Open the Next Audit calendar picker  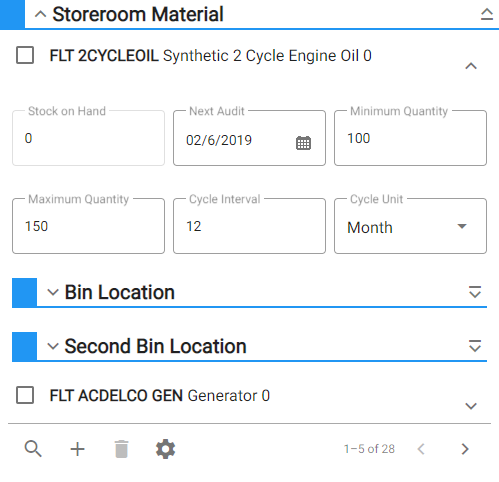coord(303,143)
